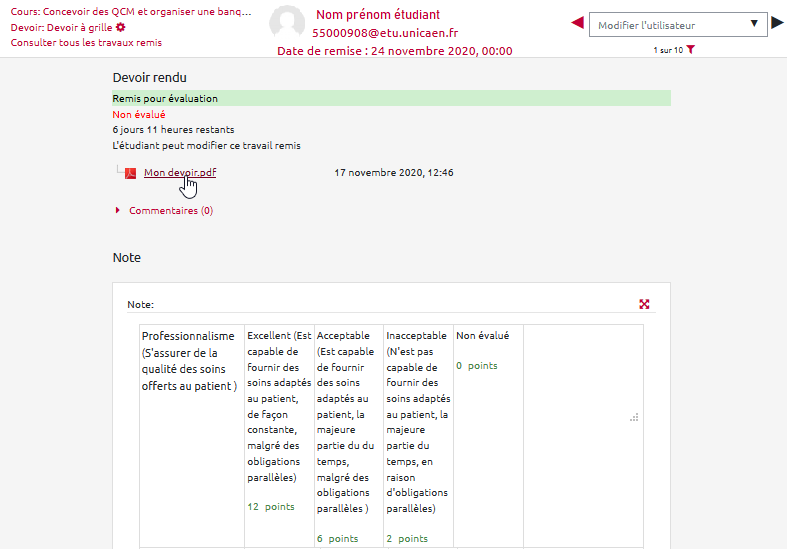Go to previous student with red left arrow
Image resolution: width=787 pixels, height=549 pixels.
tap(577, 23)
